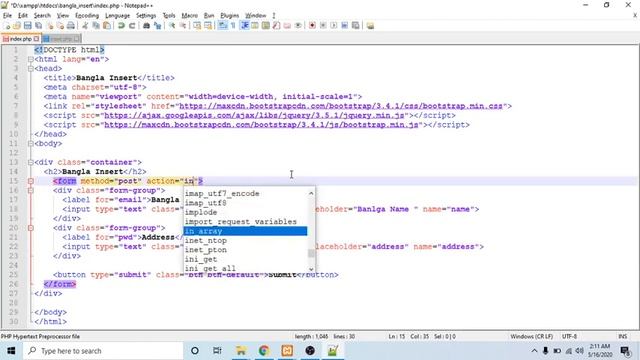Open the Replace toolbar icon
The width and height of the screenshot is (640, 360).
point(157,26)
